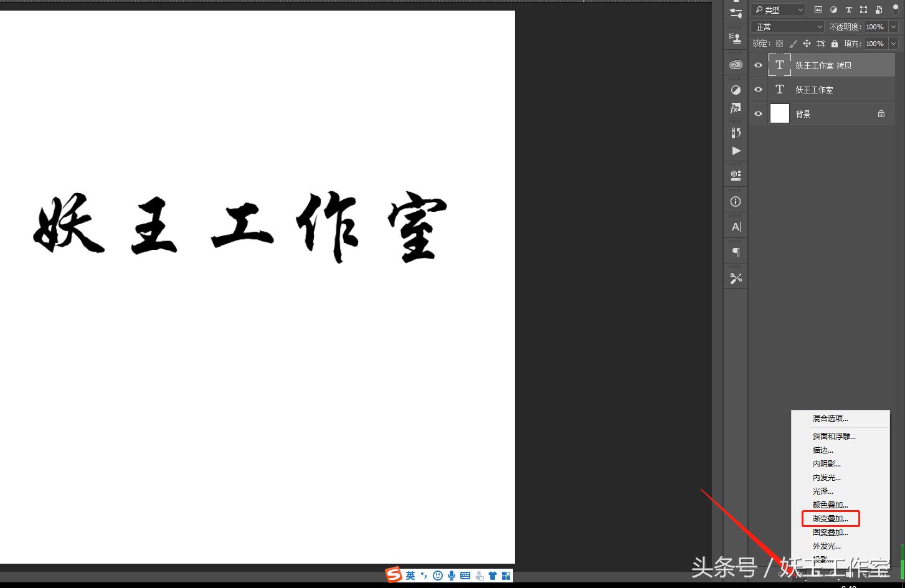The width and height of the screenshot is (905, 588).
Task: Open the Actions panel play icon
Action: (736, 151)
